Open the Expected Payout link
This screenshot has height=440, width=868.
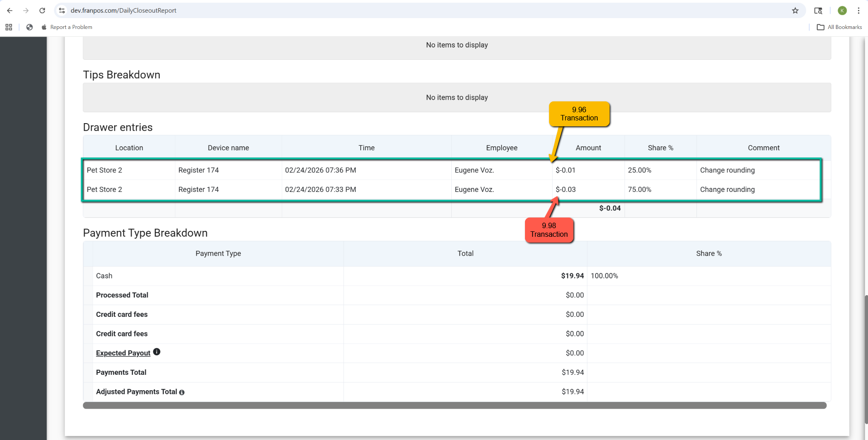pyautogui.click(x=123, y=353)
